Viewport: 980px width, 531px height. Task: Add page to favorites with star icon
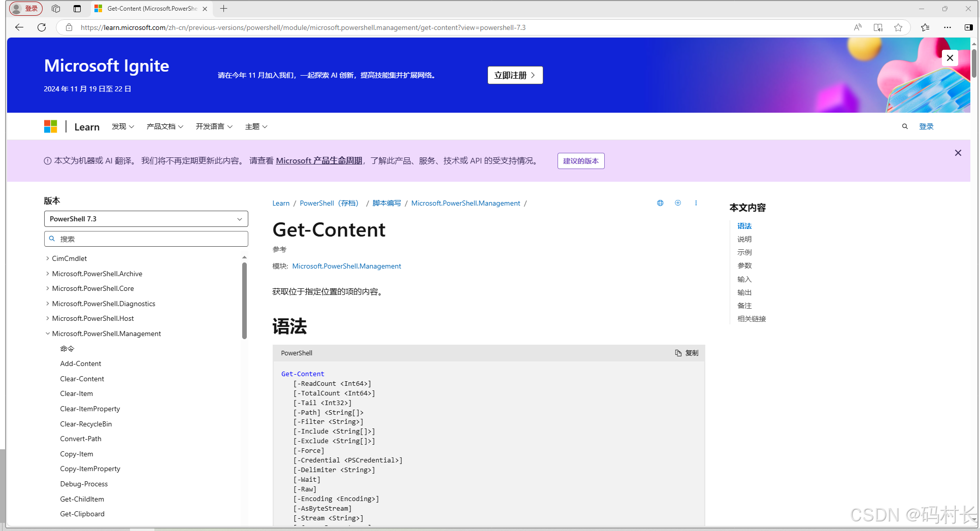(x=898, y=27)
